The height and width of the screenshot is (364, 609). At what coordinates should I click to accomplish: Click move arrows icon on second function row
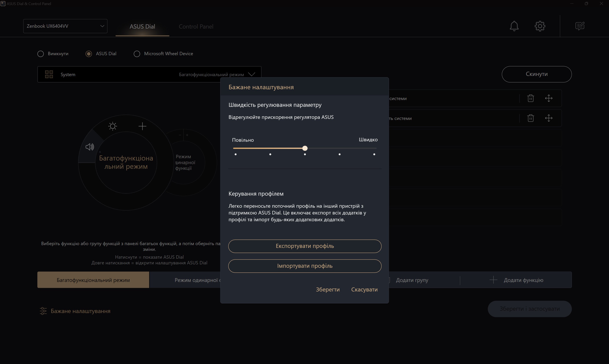pyautogui.click(x=549, y=118)
